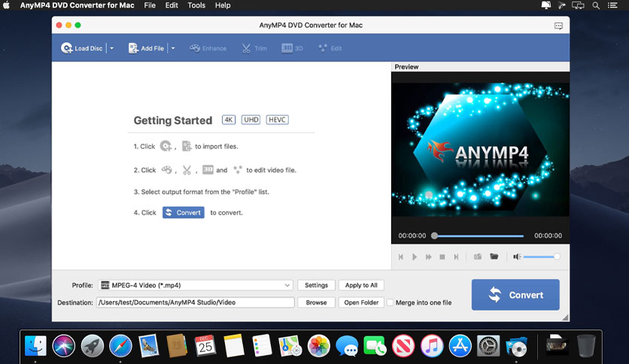The height and width of the screenshot is (364, 629).
Task: Open Finder from the dock
Action: tap(35, 345)
